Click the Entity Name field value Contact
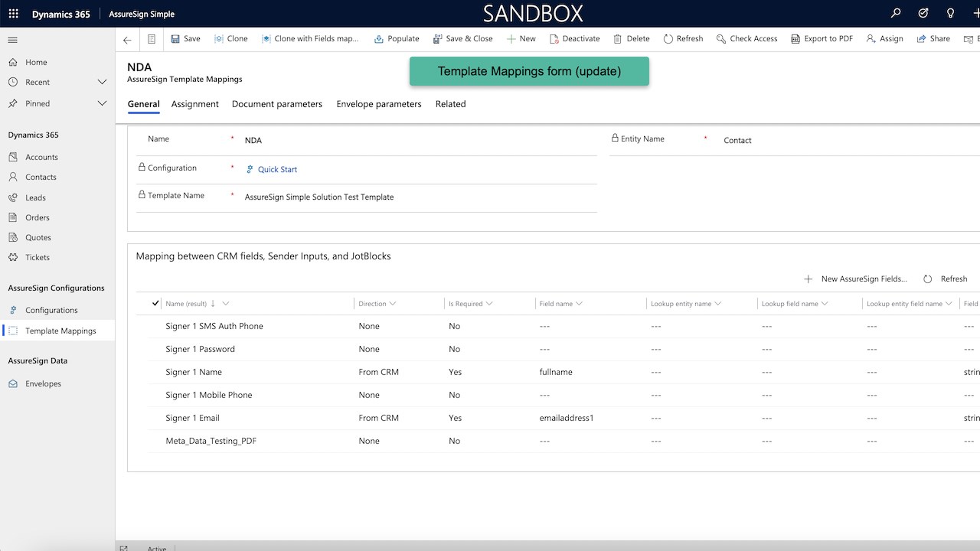This screenshot has height=551, width=980. 737,141
